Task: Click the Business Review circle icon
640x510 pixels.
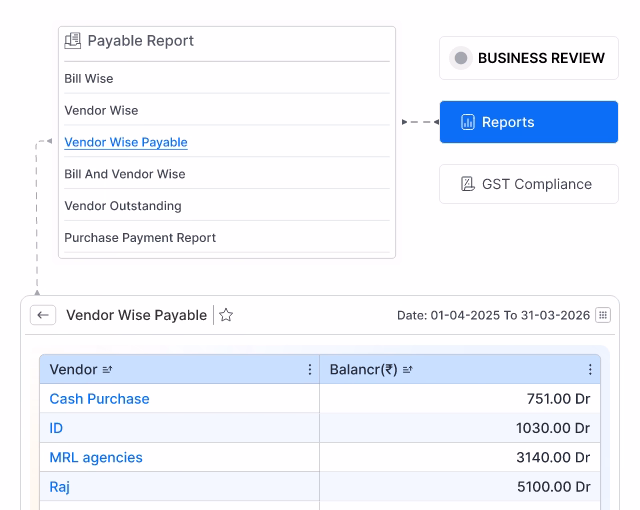Action: [461, 58]
